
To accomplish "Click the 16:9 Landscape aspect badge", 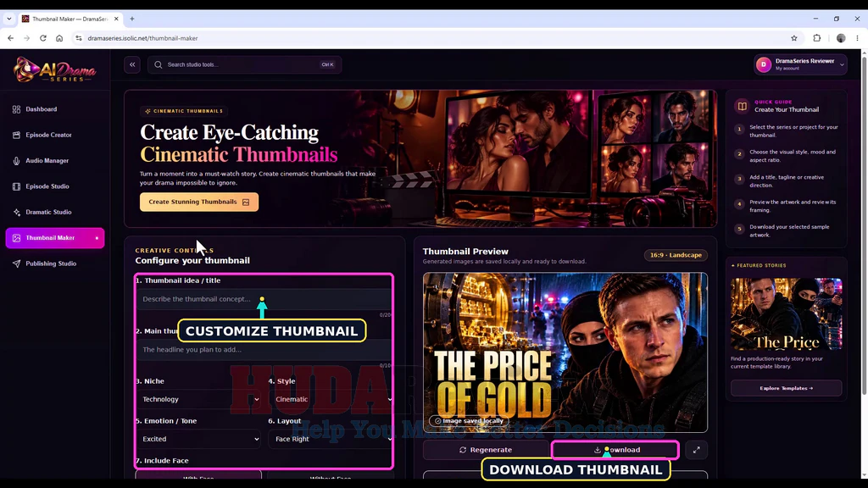I will (x=676, y=255).
